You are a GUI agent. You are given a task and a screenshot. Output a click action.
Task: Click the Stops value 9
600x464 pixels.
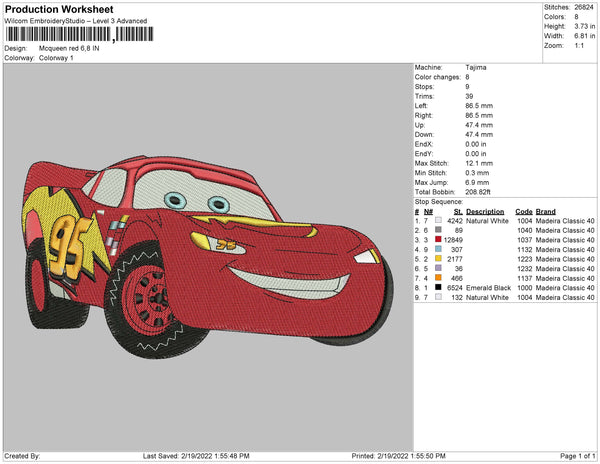coord(467,87)
